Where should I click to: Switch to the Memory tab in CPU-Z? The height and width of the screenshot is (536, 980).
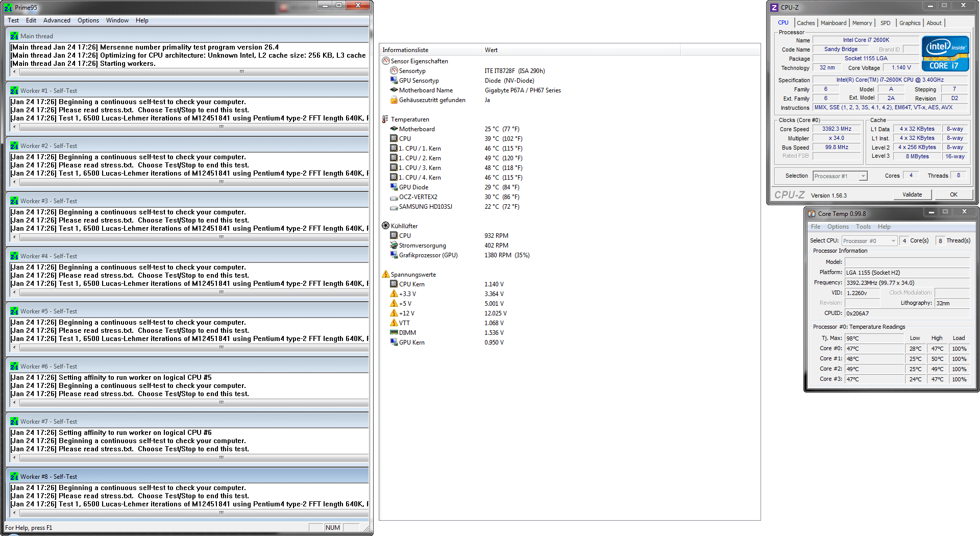pyautogui.click(x=862, y=23)
